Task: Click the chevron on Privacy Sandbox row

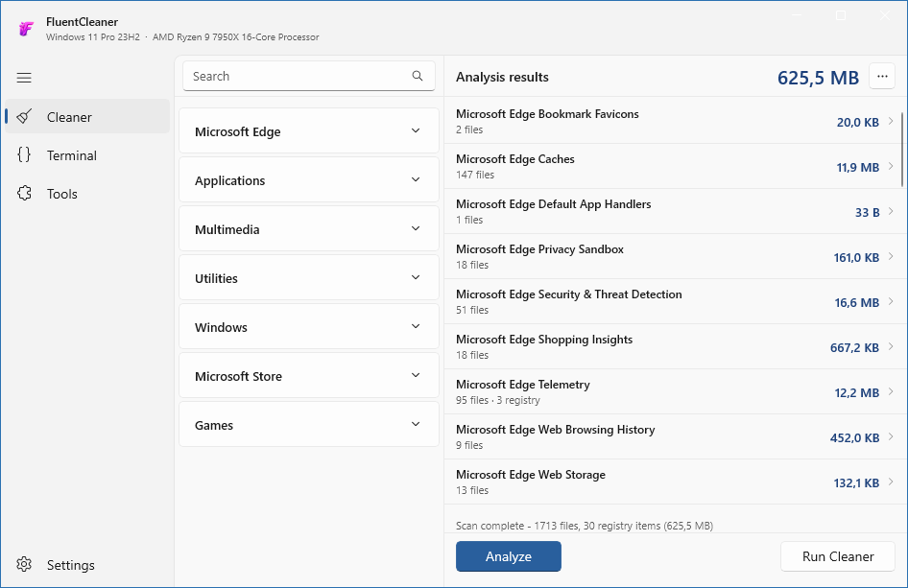Action: (891, 256)
